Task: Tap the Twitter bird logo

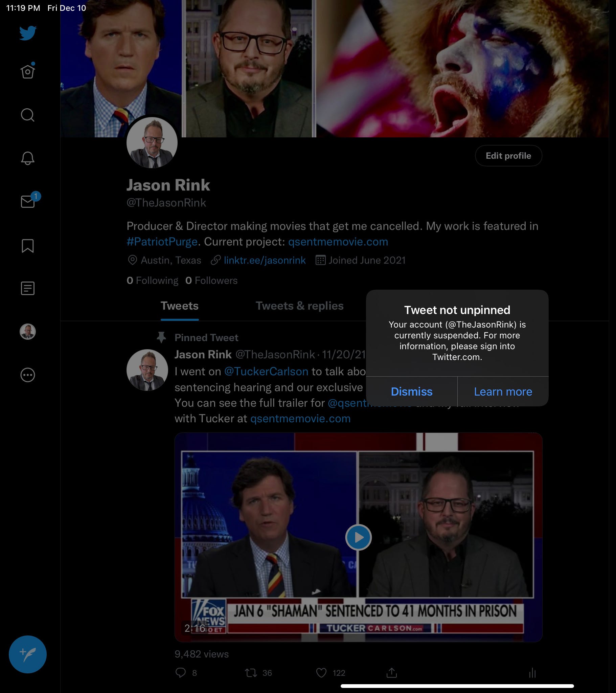Action: 28,33
